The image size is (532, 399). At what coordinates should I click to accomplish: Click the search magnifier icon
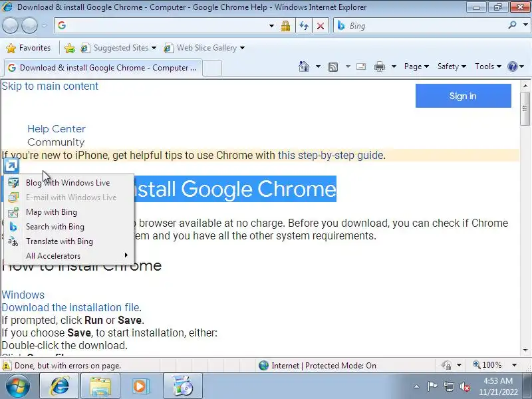tap(512, 25)
